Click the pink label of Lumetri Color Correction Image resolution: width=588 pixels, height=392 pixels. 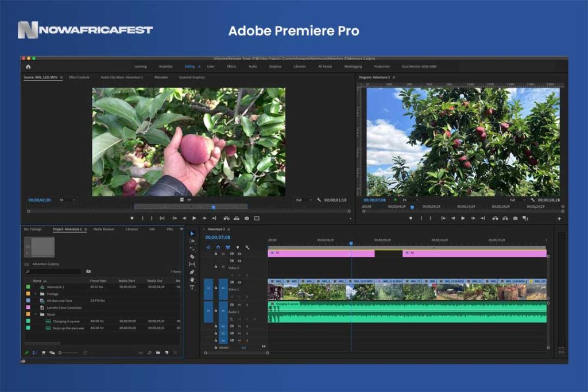[28, 308]
